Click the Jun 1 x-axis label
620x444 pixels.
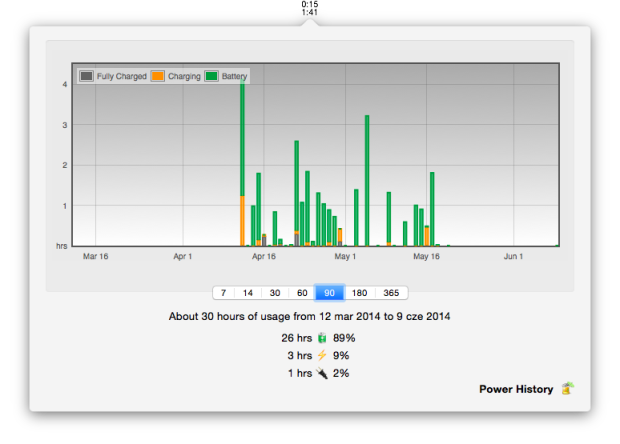coord(513,257)
